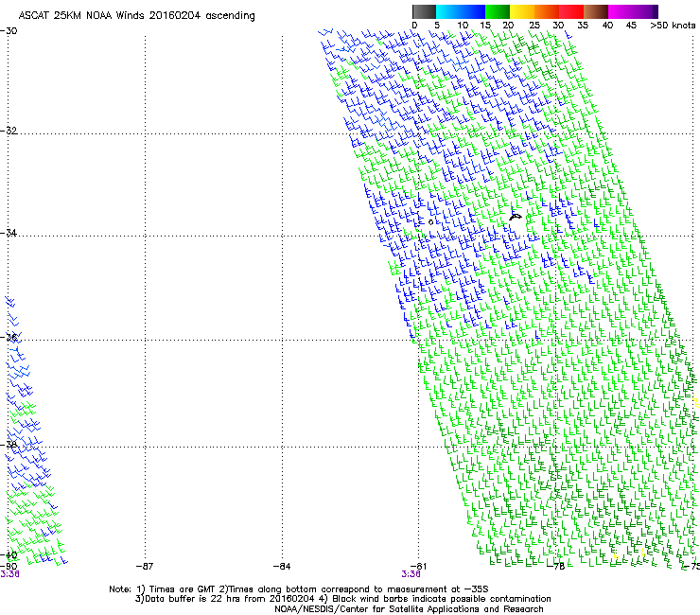The image size is (700, 615).
Task: Click the "45" color scale label
Action: tap(631, 26)
